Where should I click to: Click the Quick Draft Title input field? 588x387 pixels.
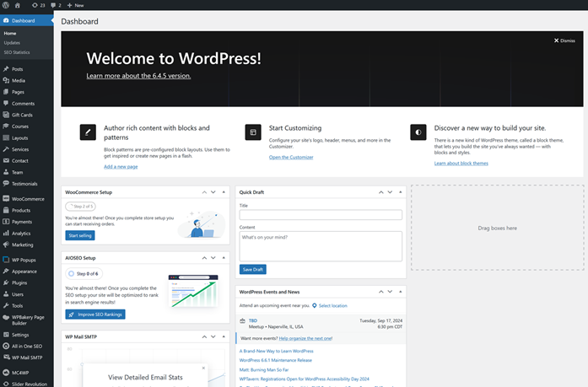pyautogui.click(x=321, y=215)
